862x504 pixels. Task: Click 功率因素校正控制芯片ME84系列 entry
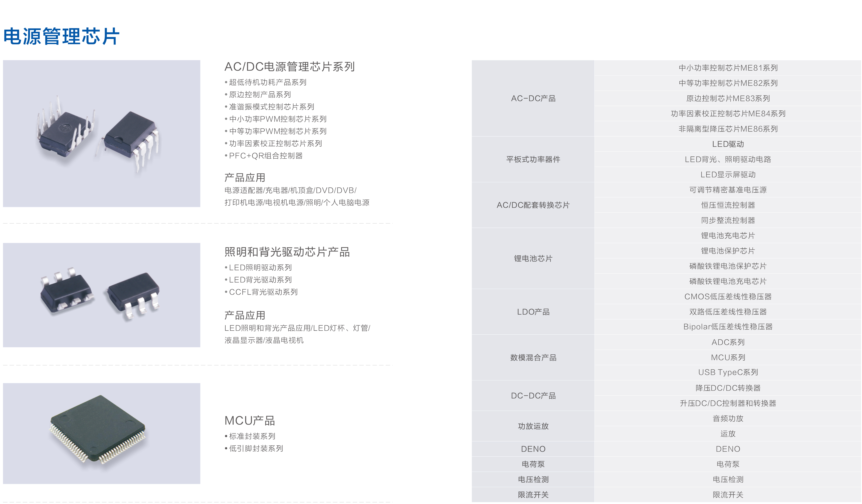click(x=728, y=113)
